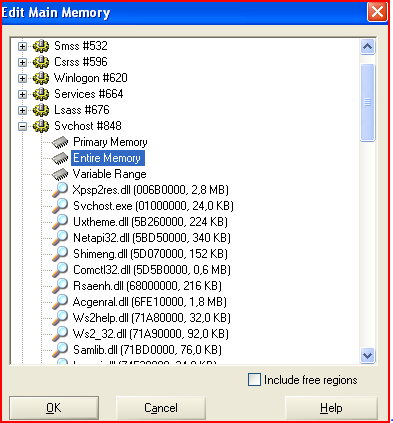Select Netapi32.dll (5BD50000, 340 KB) row
This screenshot has width=393, height=423.
point(152,238)
